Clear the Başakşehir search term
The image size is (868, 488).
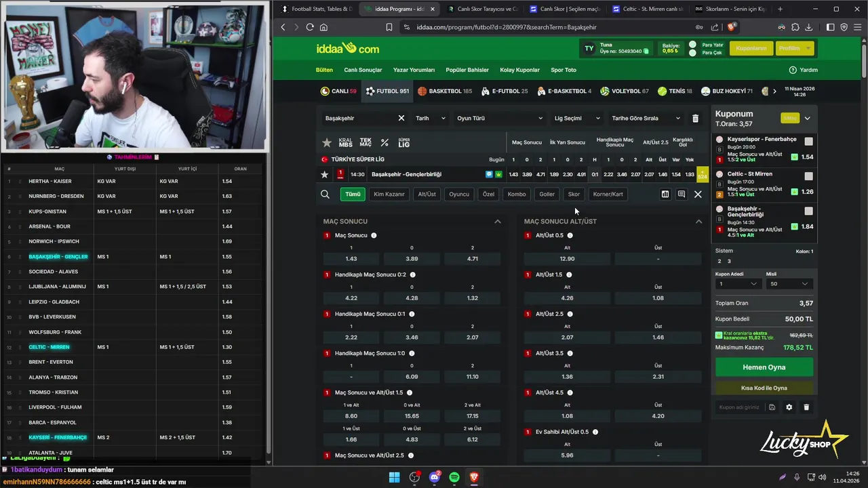pyautogui.click(x=401, y=118)
